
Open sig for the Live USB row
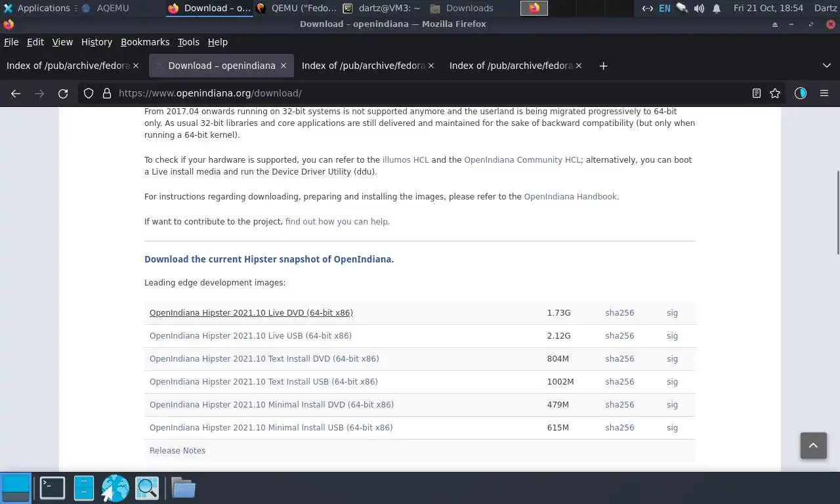[672, 336]
